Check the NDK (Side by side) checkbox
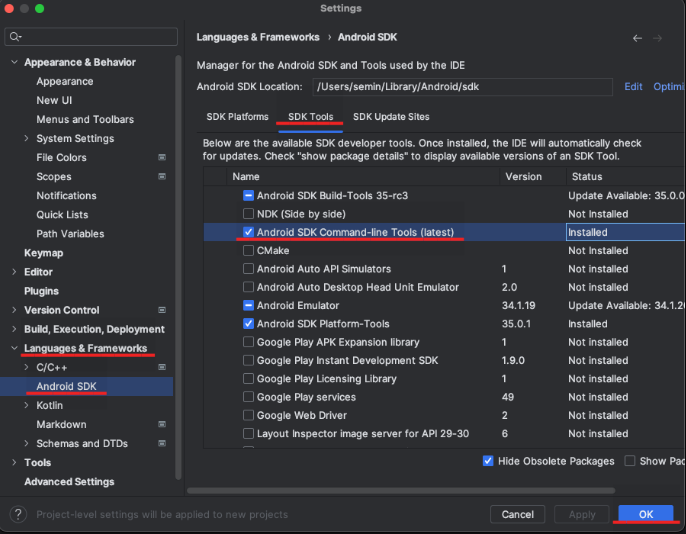The height and width of the screenshot is (534, 686). tap(248, 214)
